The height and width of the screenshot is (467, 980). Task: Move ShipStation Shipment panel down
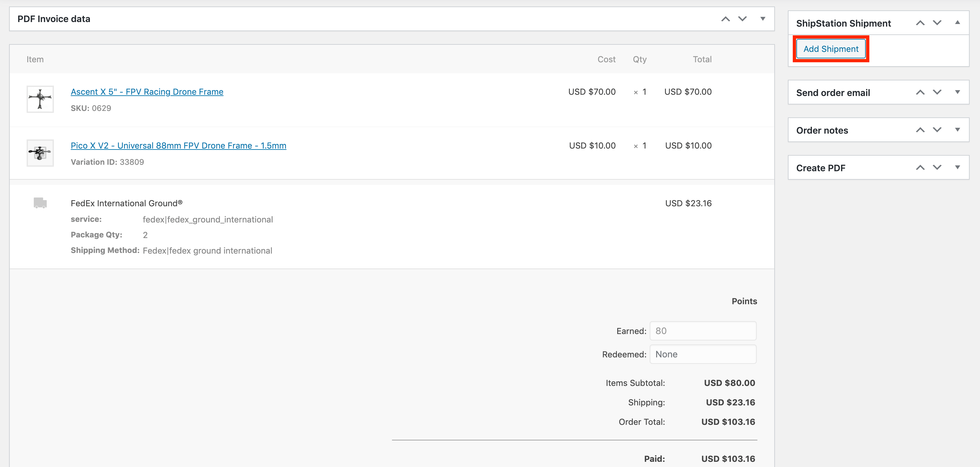tap(937, 23)
